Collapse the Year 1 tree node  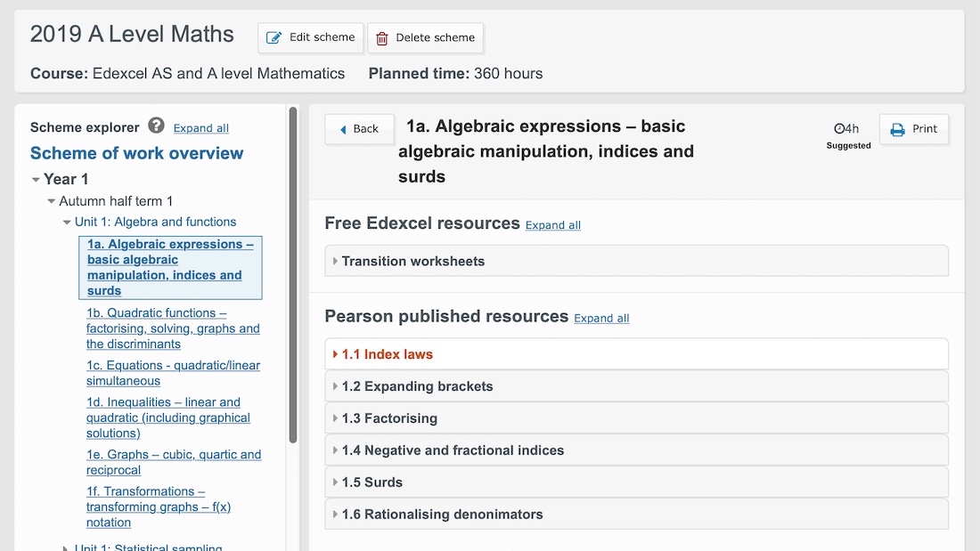(36, 180)
